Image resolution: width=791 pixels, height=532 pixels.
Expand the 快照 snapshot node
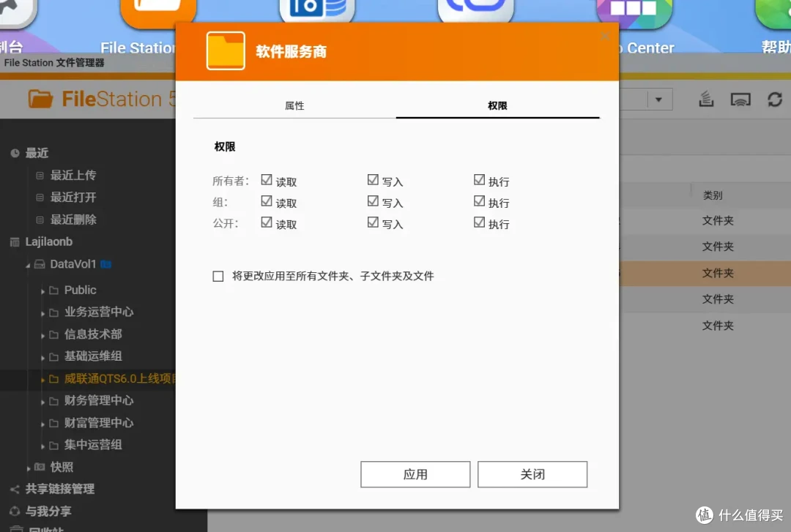click(29, 468)
